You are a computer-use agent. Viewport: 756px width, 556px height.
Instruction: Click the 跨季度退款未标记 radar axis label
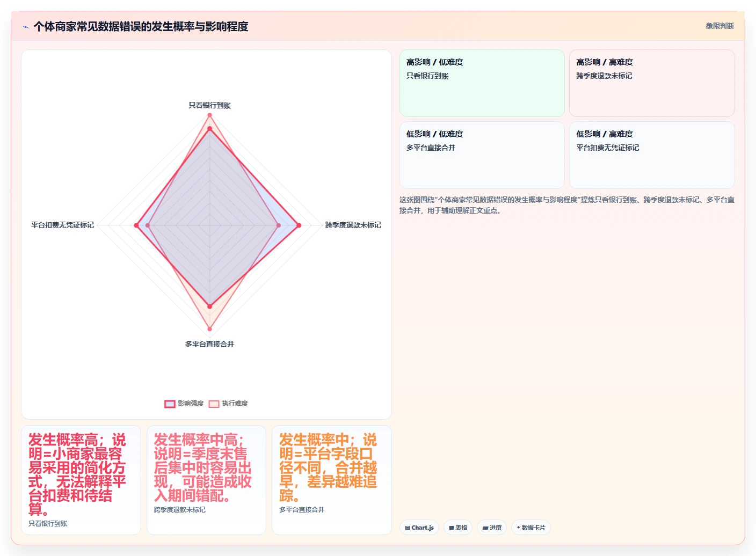[353, 225]
